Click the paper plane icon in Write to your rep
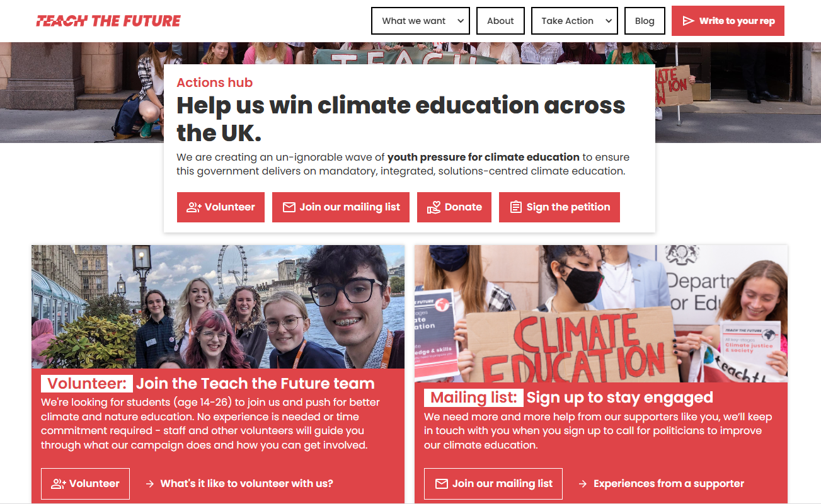Image resolution: width=821 pixels, height=504 pixels. [x=688, y=21]
